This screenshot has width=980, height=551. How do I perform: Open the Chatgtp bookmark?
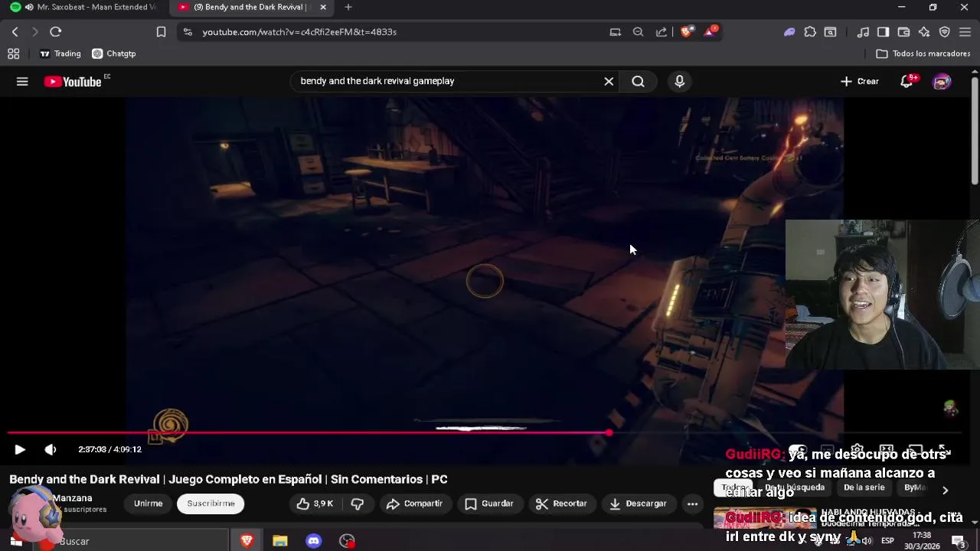(x=113, y=54)
